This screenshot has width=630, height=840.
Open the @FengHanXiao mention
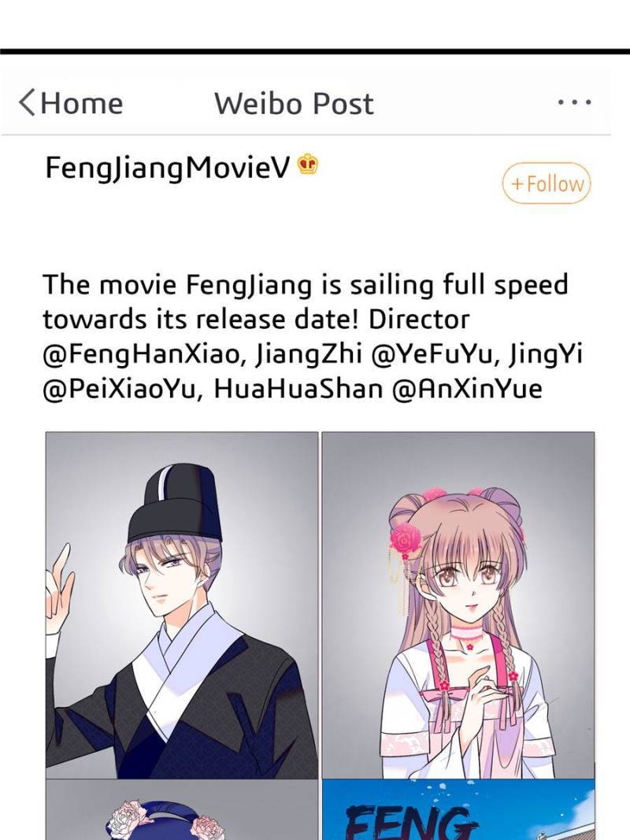point(140,354)
